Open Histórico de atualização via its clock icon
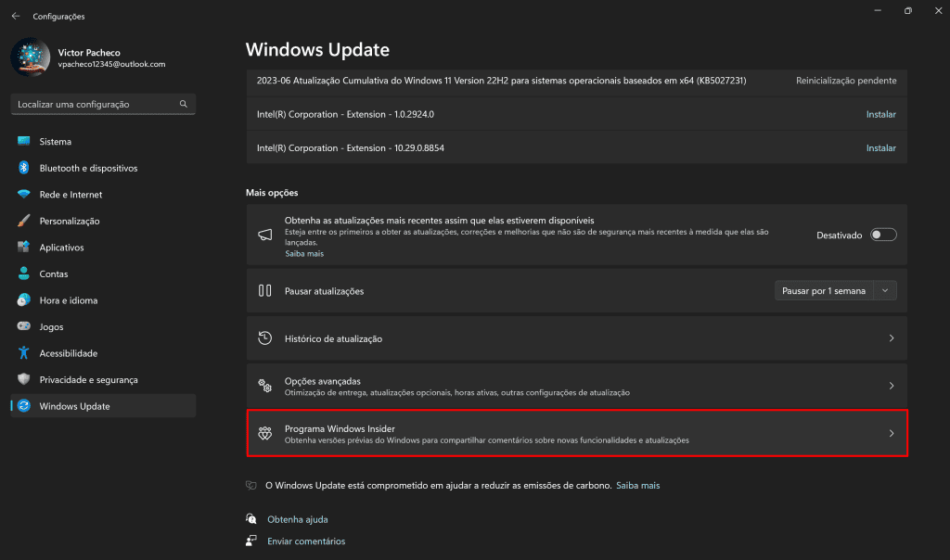This screenshot has width=950, height=560. (x=264, y=337)
